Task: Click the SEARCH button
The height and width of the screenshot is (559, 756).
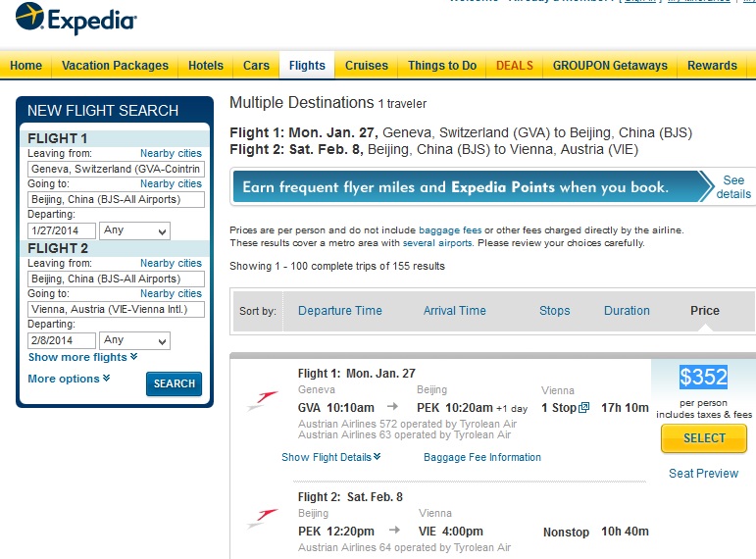Action: coord(175,383)
